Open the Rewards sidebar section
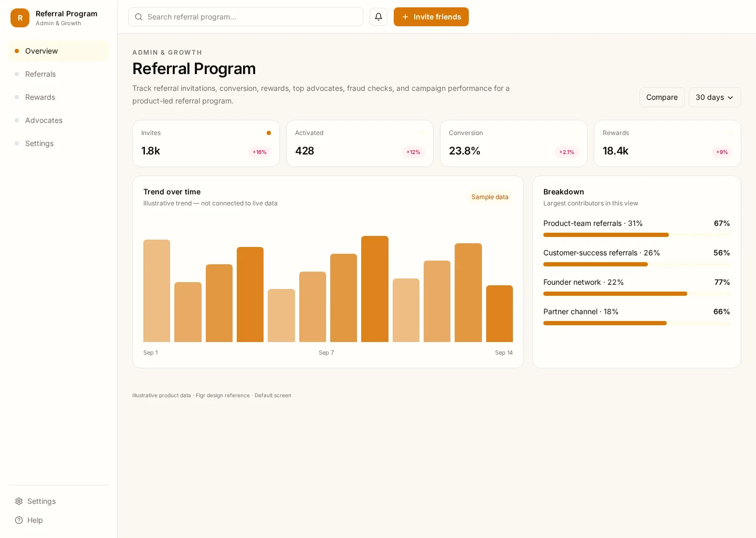The image size is (756, 538). click(x=59, y=97)
